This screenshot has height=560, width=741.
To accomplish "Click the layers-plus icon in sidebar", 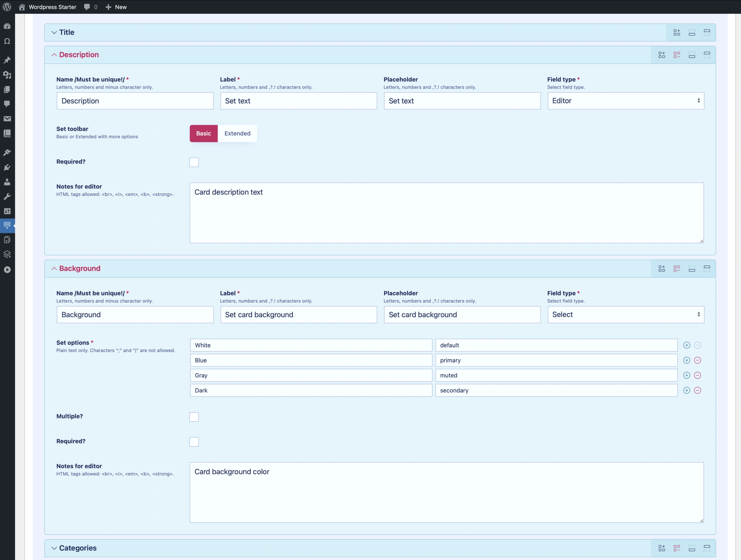I will click(x=7, y=254).
